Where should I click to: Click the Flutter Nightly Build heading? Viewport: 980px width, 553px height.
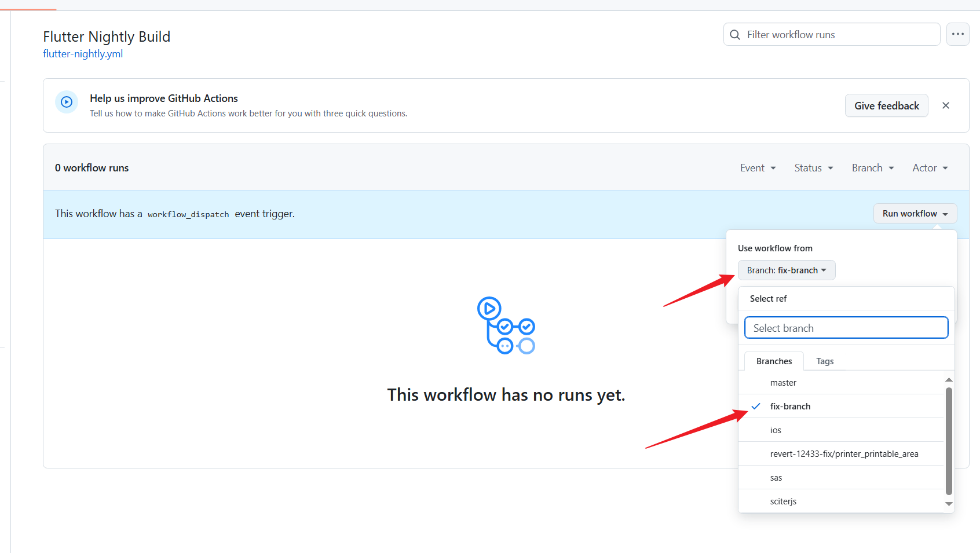107,36
